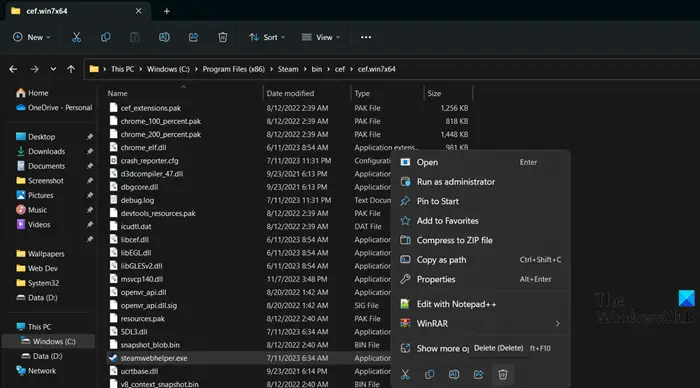
Task: Click the Copy icon in the top toolbar
Action: [105, 38]
